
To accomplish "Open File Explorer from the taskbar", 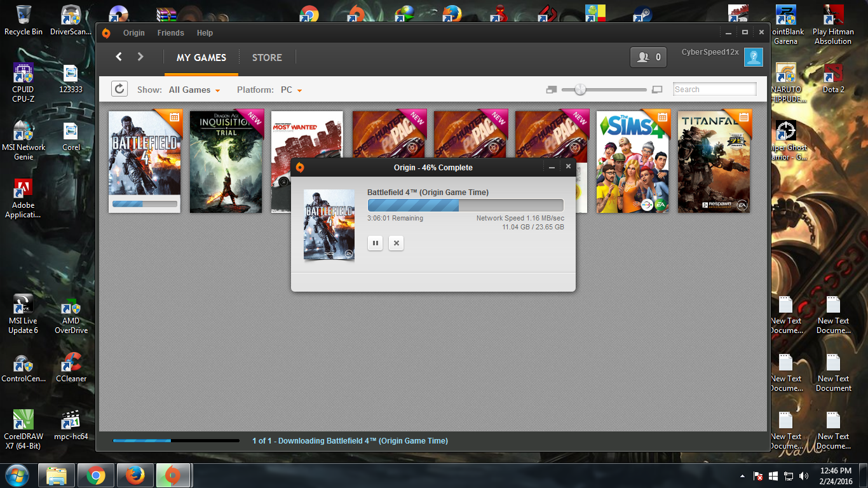I will point(57,475).
